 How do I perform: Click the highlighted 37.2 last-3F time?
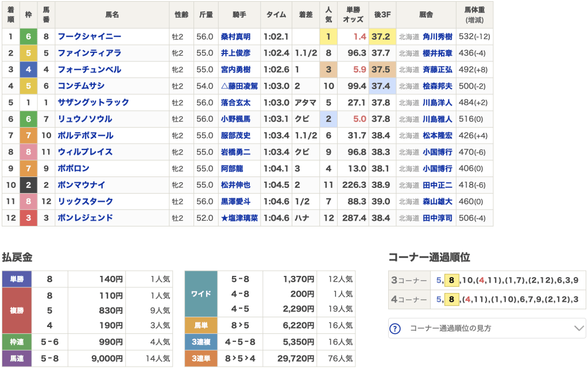point(382,36)
